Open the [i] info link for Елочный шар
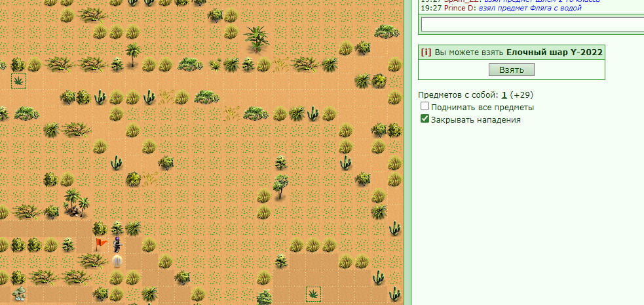 426,52
